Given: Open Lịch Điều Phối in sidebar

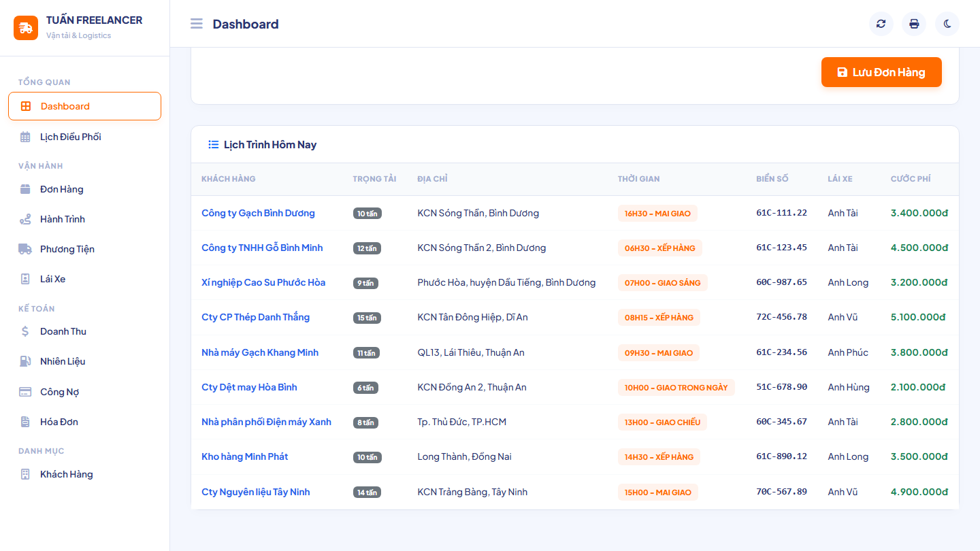Looking at the screenshot, I should tap(85, 137).
